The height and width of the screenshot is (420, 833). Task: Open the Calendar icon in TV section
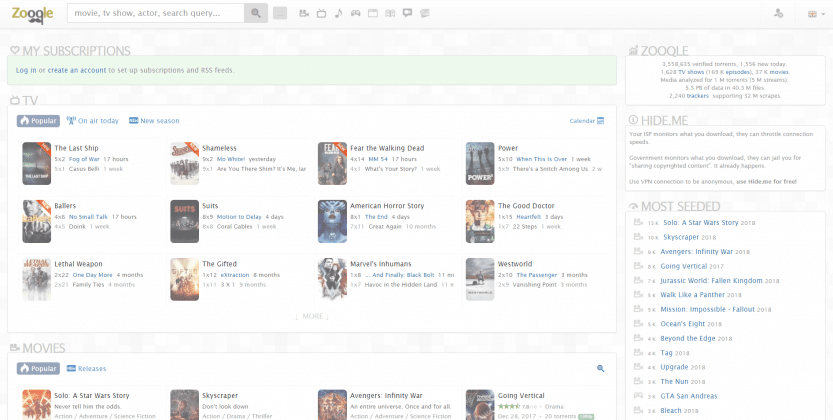point(600,121)
